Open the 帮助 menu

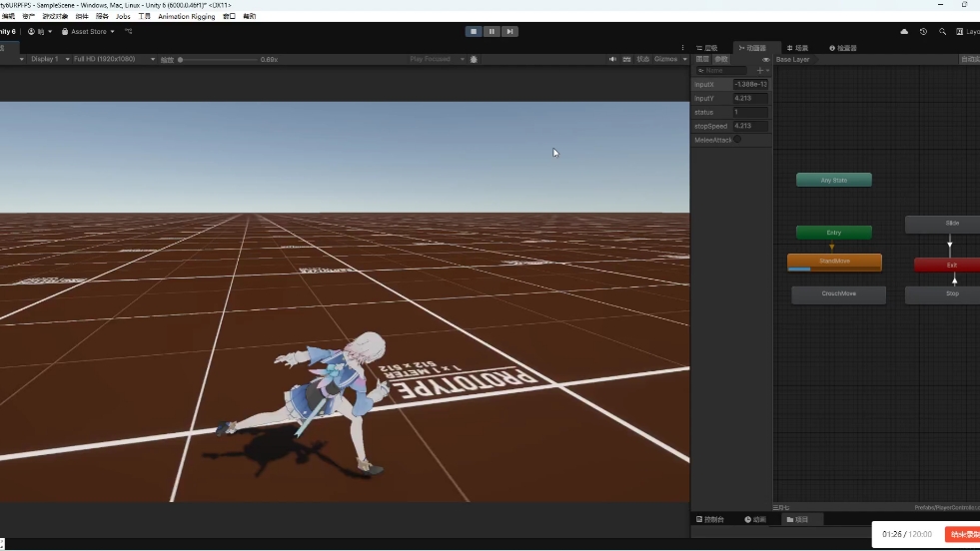[250, 16]
